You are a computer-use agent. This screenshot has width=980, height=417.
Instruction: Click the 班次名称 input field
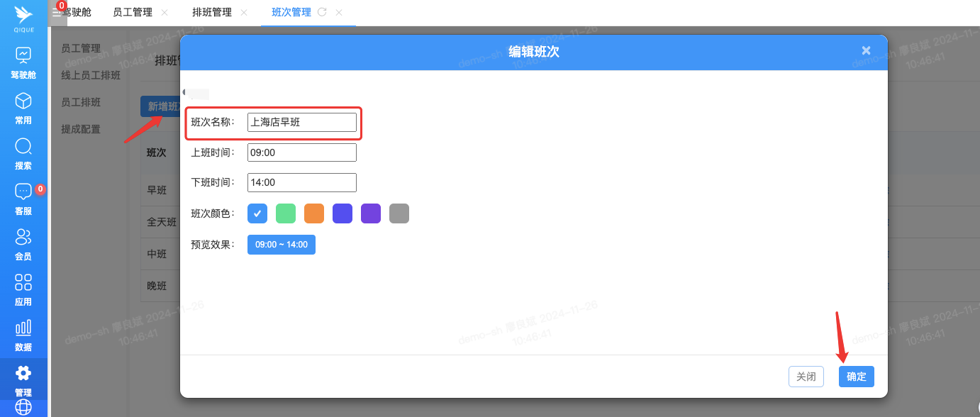click(x=301, y=122)
